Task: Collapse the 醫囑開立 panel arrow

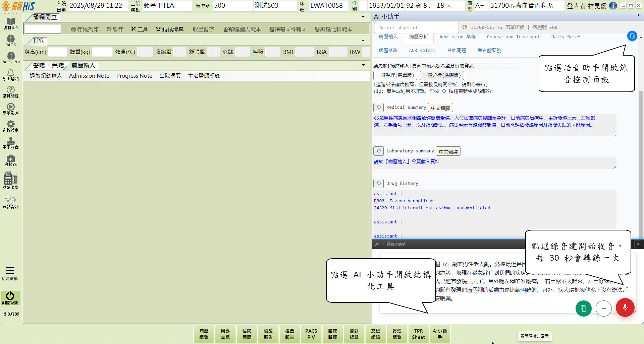Action: (x=363, y=17)
